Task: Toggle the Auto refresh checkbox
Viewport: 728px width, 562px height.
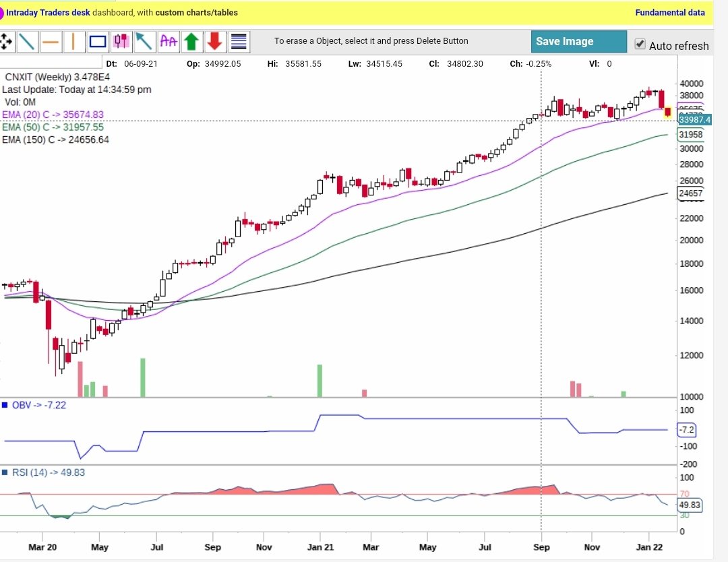Action: point(640,44)
